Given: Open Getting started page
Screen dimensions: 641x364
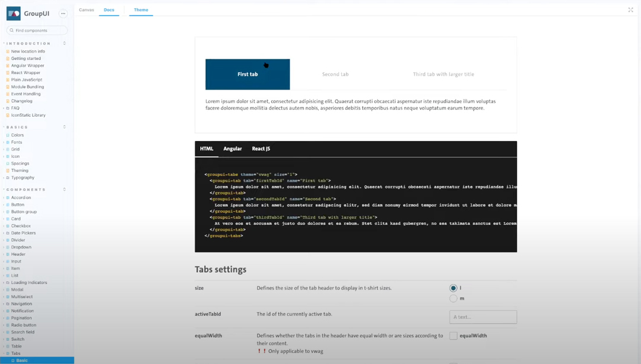Looking at the screenshot, I should (x=26, y=59).
